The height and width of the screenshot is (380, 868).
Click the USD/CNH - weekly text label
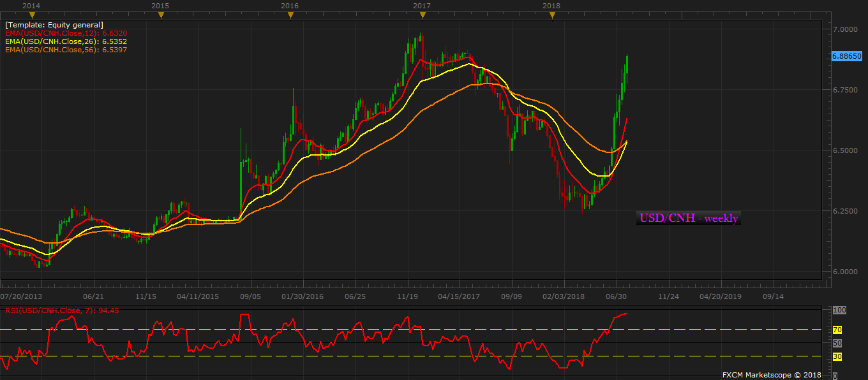coord(689,219)
